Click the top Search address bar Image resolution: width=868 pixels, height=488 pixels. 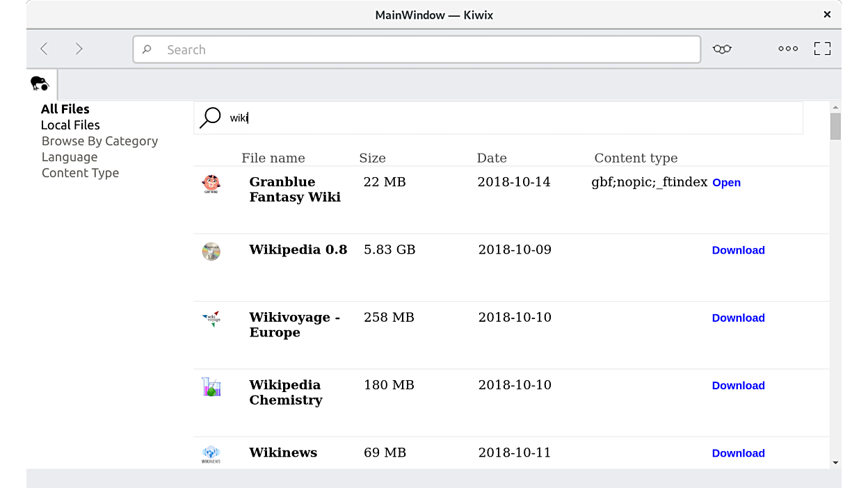click(417, 49)
